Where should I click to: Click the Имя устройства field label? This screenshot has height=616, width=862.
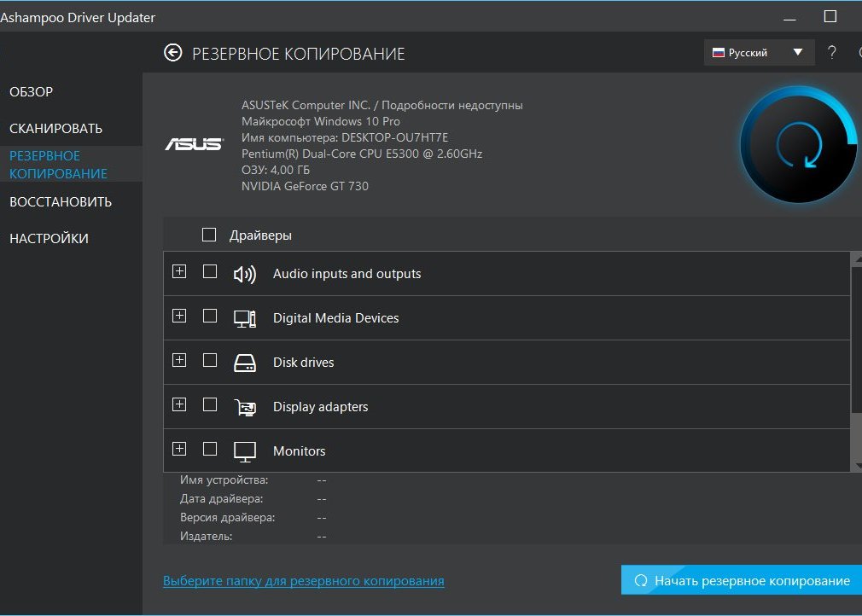[224, 479]
